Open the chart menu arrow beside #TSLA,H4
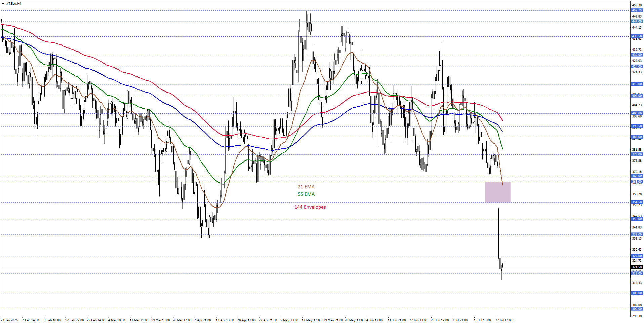The width and height of the screenshot is (644, 324). pos(3,3)
